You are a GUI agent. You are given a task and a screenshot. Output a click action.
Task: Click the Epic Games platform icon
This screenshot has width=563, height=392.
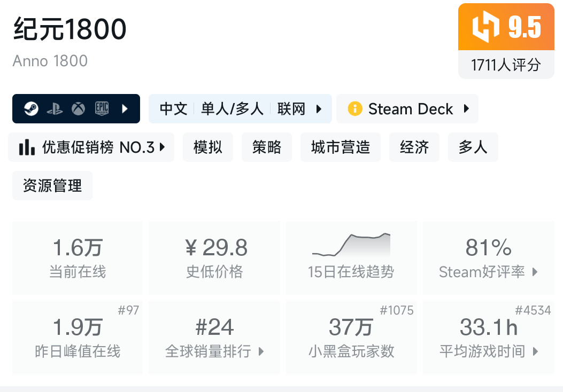click(x=102, y=109)
